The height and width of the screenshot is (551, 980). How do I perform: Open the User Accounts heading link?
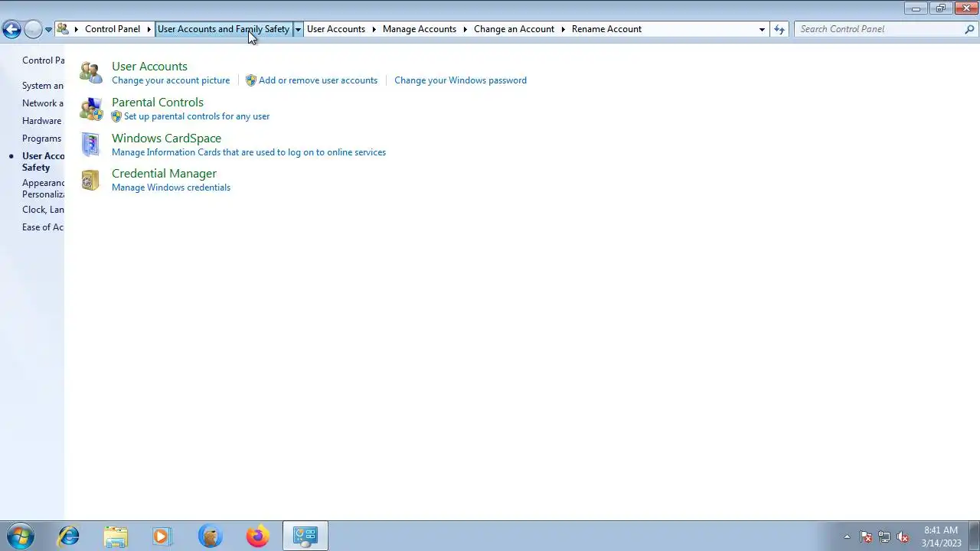tap(149, 67)
